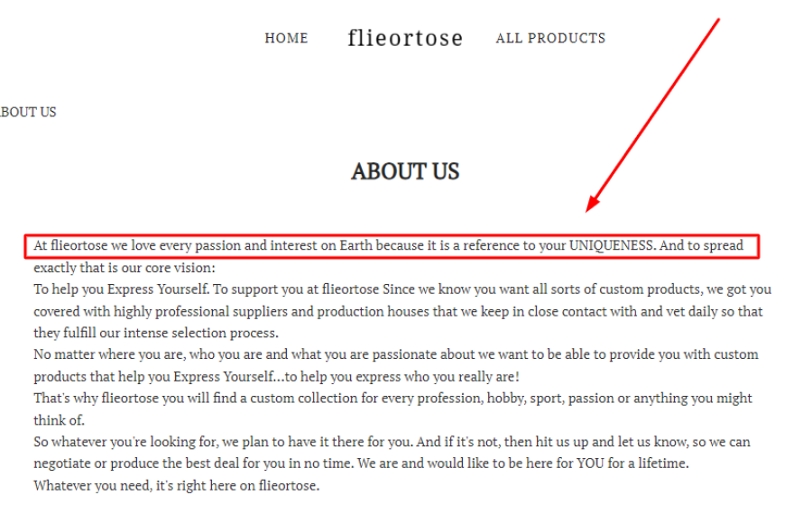Click the line starting 'So whatever you're looking for'

[x=392, y=442]
